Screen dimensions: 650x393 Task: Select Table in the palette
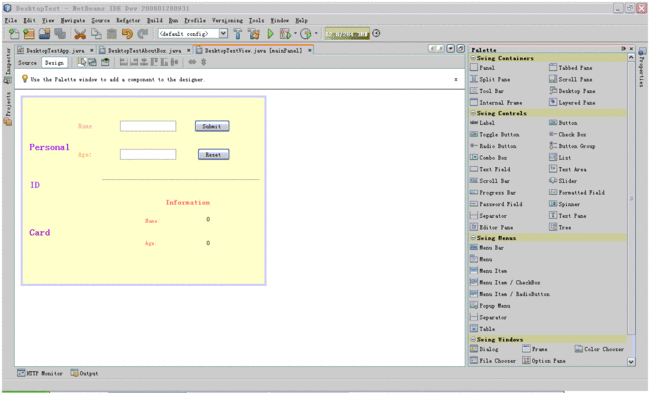tap(483, 329)
